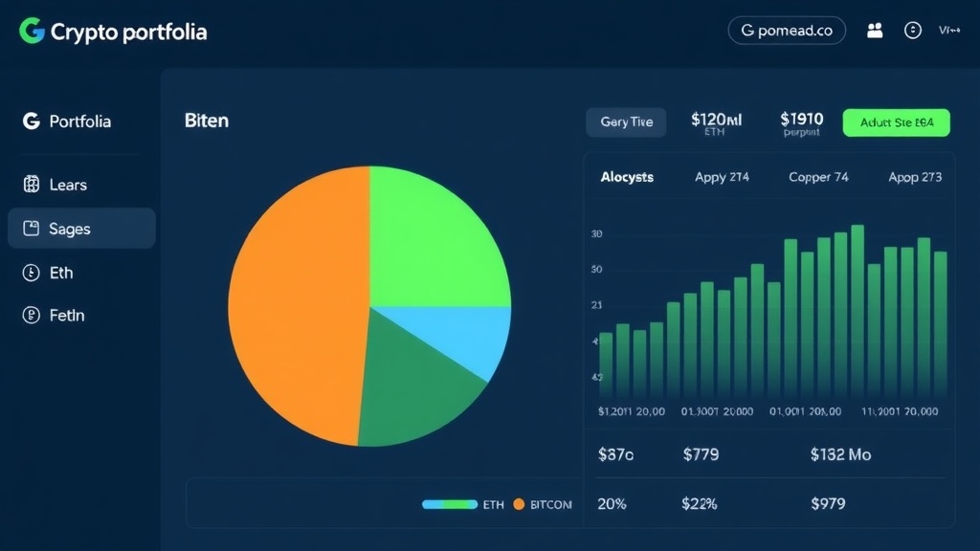The image size is (980, 551).
Task: Click the Gery Tive button
Action: point(626,121)
